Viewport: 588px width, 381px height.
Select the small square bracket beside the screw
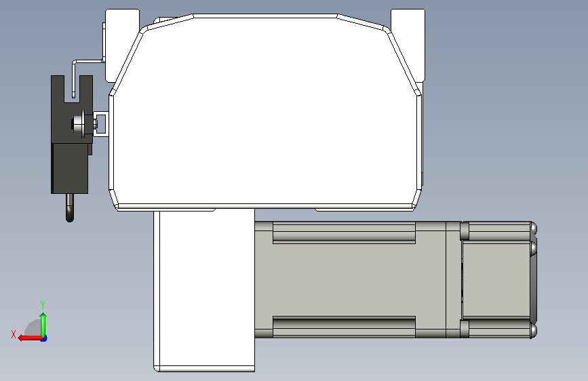101,124
